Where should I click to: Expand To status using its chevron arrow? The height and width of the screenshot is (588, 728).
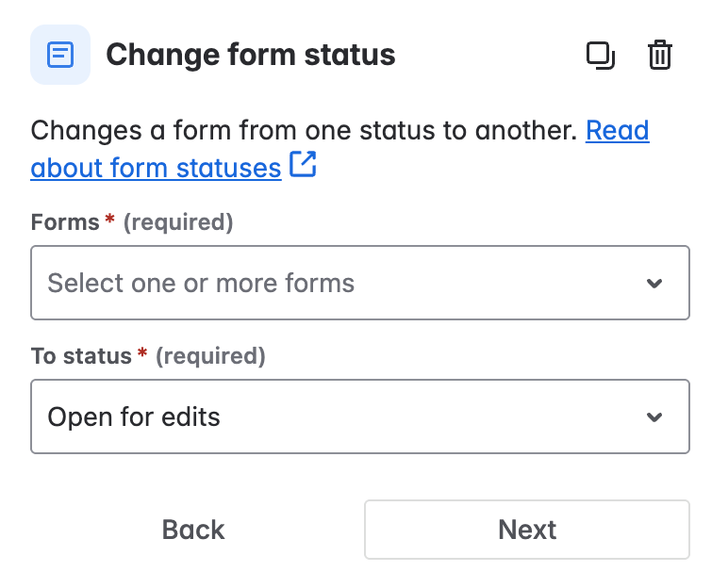(x=654, y=416)
